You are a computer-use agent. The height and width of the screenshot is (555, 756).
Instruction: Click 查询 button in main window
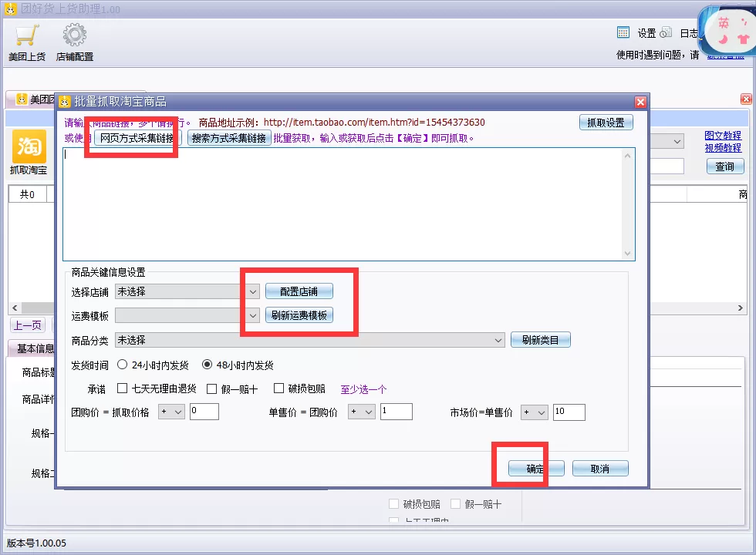coord(725,166)
